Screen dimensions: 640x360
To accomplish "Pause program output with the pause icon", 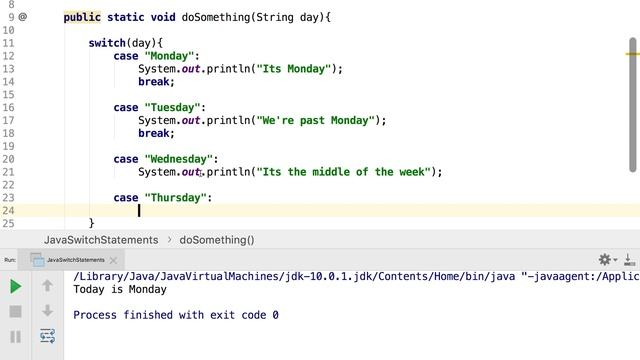I will point(16,337).
